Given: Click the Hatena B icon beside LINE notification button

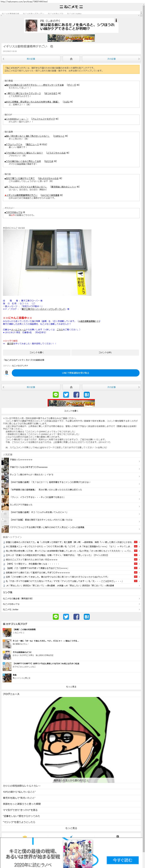Looking at the screenshot, I should click(6, 372).
